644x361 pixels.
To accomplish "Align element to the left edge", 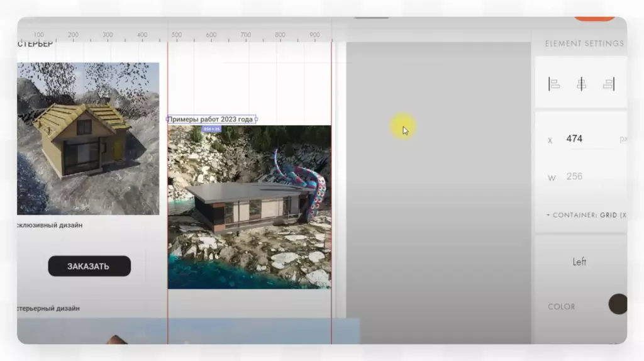I will [x=554, y=84].
